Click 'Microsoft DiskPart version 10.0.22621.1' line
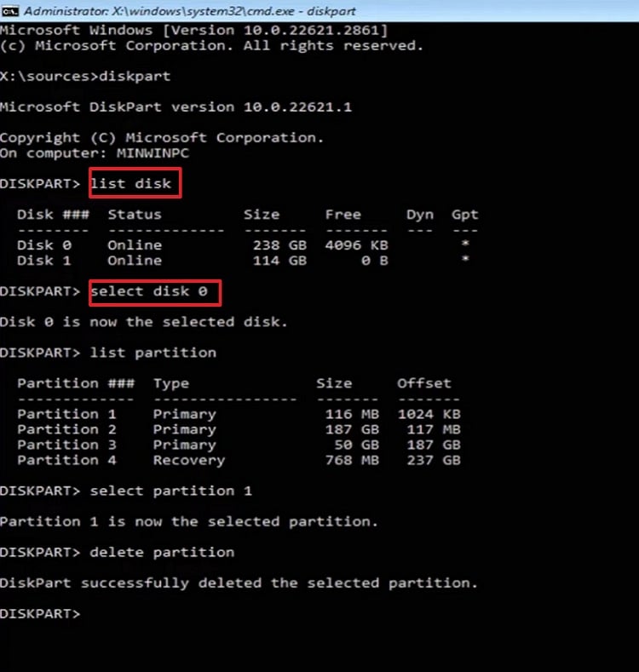 pos(176,106)
